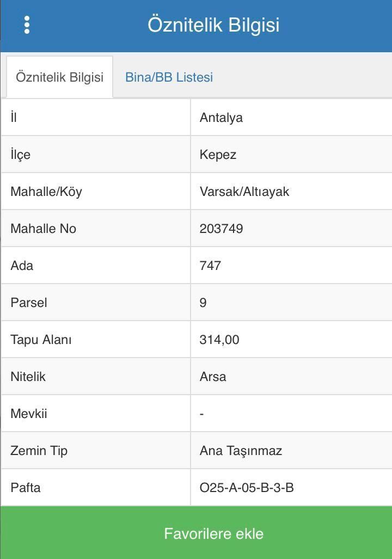Click the Tapu Alanı row label
392x559 pixels.
(41, 340)
